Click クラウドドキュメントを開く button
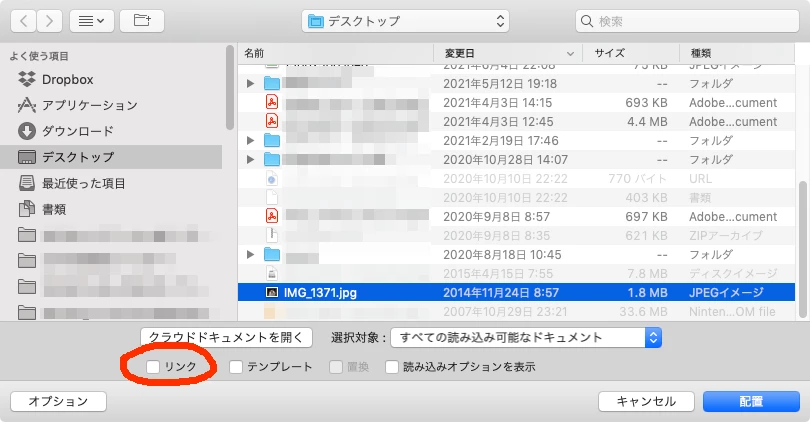This screenshot has width=810, height=422. [x=226, y=338]
